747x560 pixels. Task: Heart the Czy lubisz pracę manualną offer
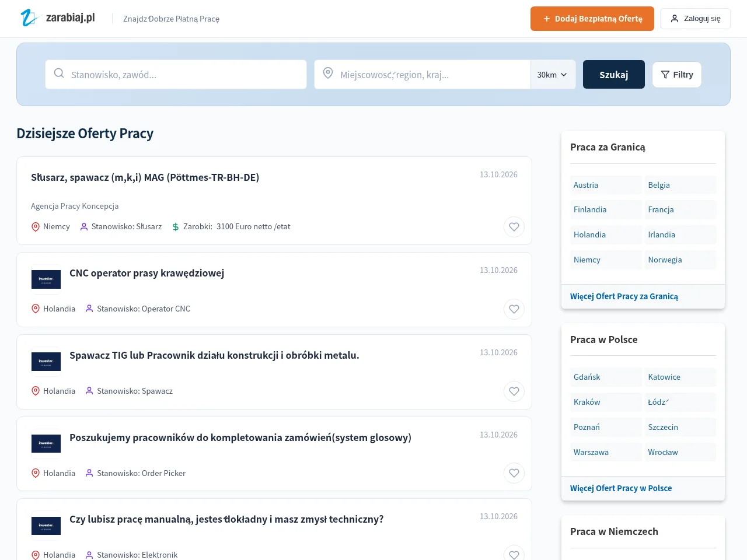514,554
